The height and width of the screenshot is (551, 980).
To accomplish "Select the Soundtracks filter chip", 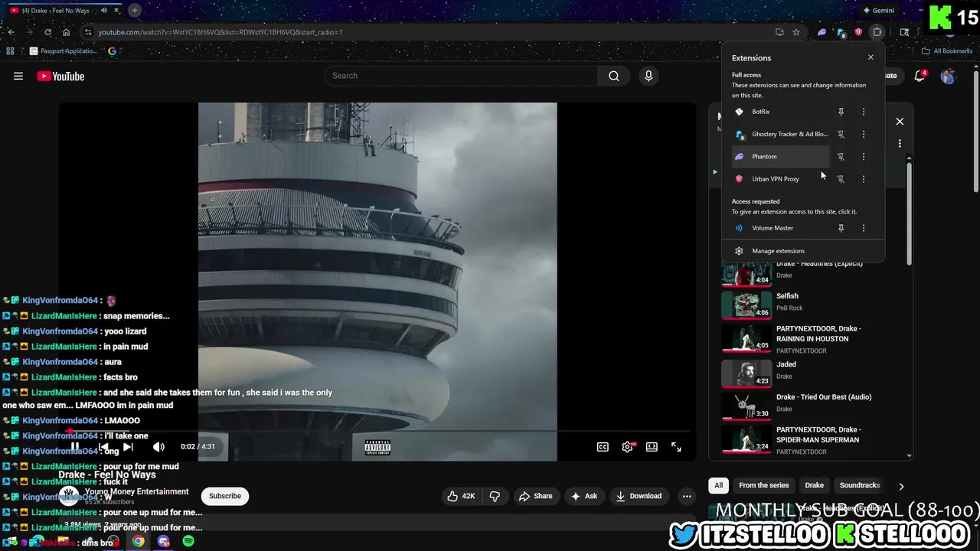I will coord(859,485).
